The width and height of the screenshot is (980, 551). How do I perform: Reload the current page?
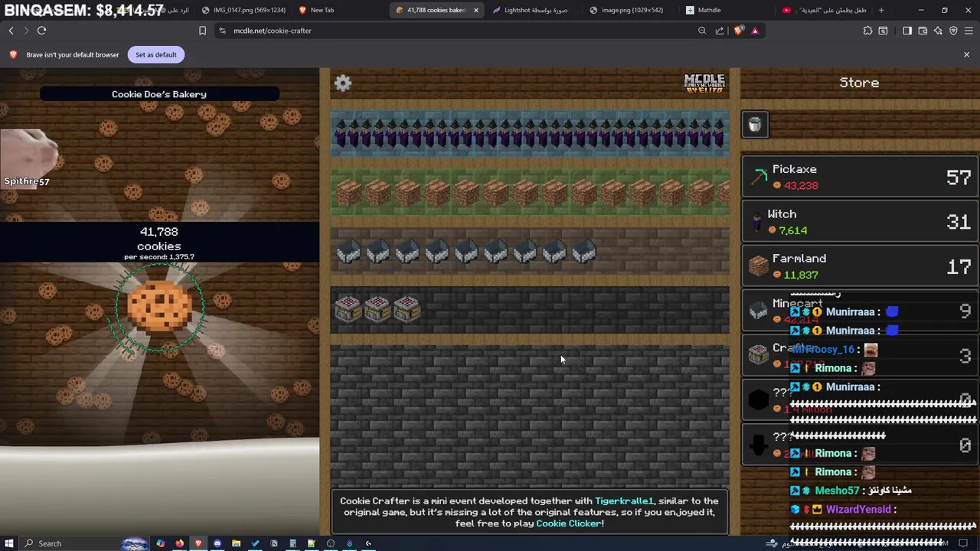(x=41, y=31)
